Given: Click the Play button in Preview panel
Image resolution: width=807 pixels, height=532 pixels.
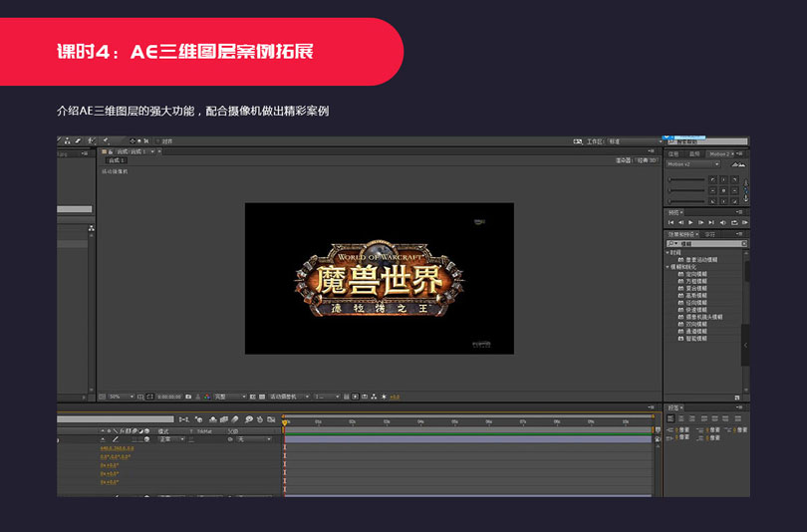Looking at the screenshot, I should (x=690, y=223).
